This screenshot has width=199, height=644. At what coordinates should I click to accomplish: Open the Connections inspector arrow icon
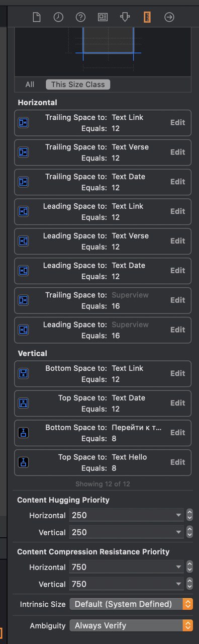pyautogui.click(x=169, y=18)
